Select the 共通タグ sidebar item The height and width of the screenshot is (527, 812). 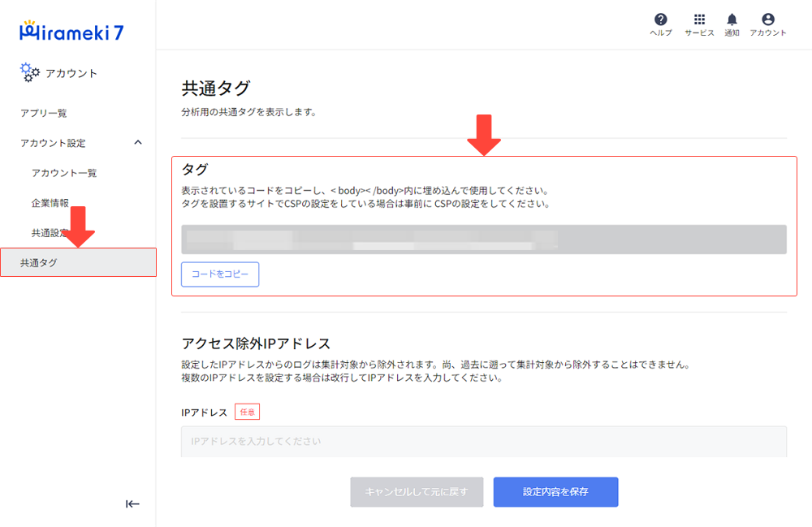click(78, 262)
